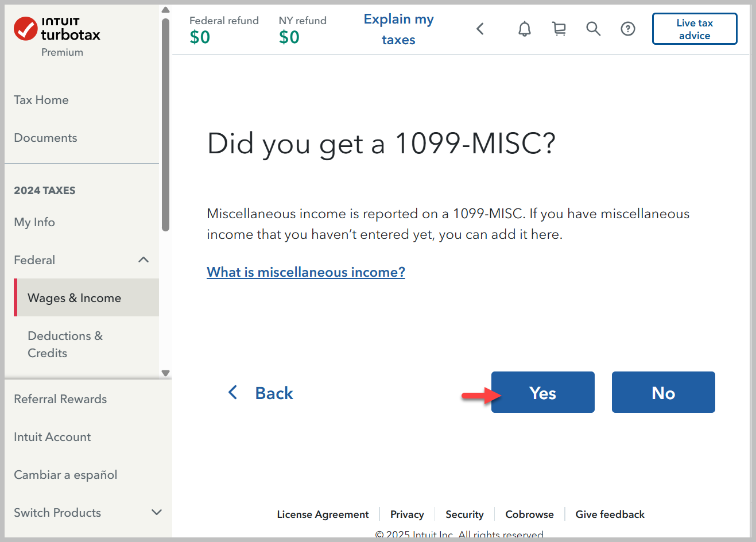Open Security footer link

tap(464, 514)
